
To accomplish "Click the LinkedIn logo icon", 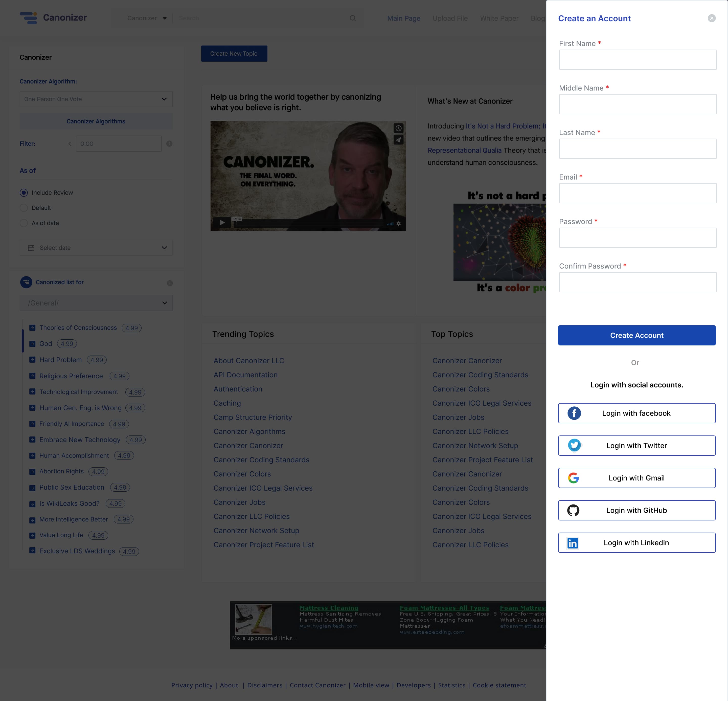I will (x=572, y=543).
